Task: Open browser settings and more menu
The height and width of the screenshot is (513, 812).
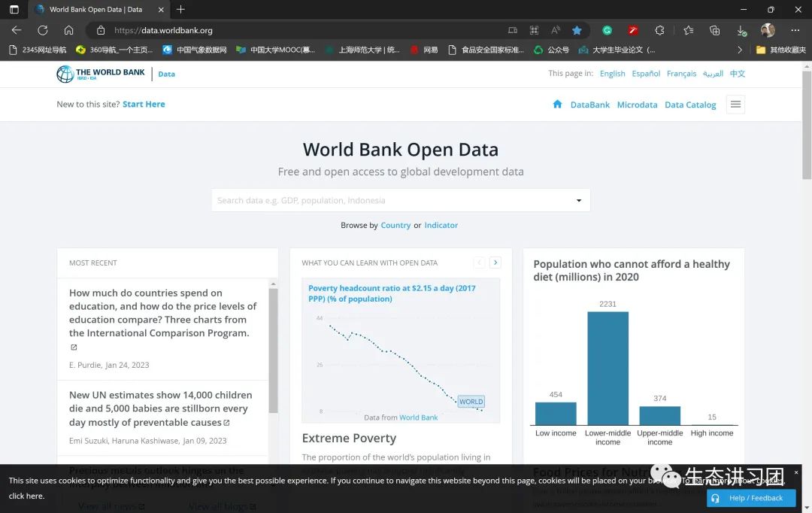Action: pos(795,31)
